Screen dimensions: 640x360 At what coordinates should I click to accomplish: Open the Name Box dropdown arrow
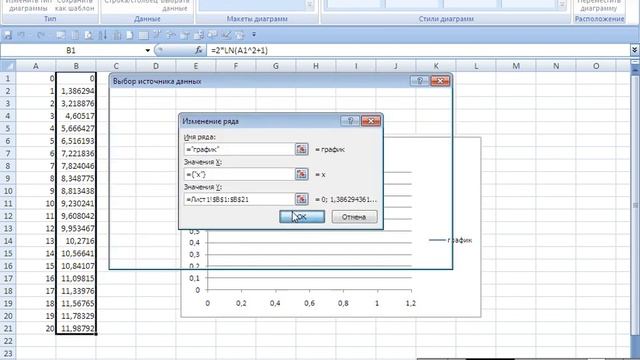(147, 50)
